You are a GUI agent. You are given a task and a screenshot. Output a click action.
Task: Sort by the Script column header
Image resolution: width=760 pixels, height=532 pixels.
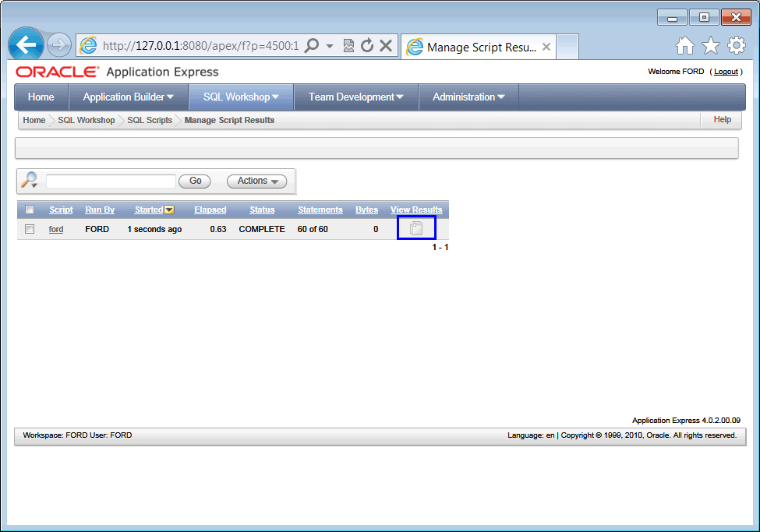(x=61, y=210)
